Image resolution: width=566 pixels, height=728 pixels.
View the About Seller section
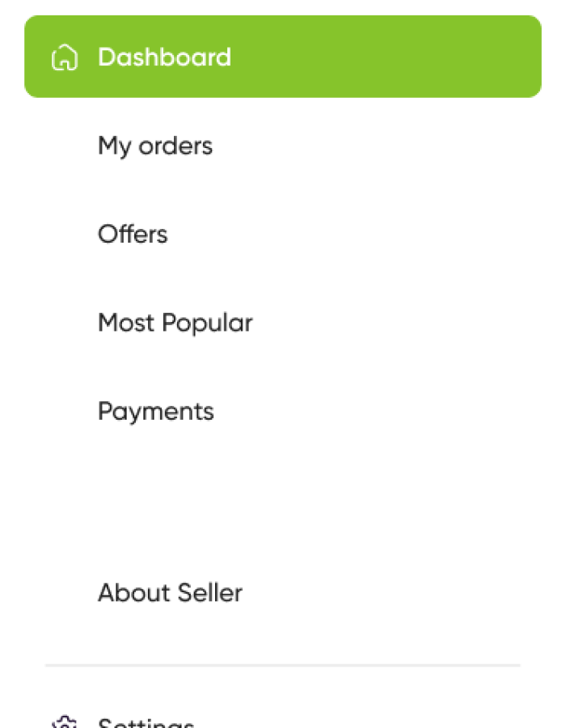point(170,593)
